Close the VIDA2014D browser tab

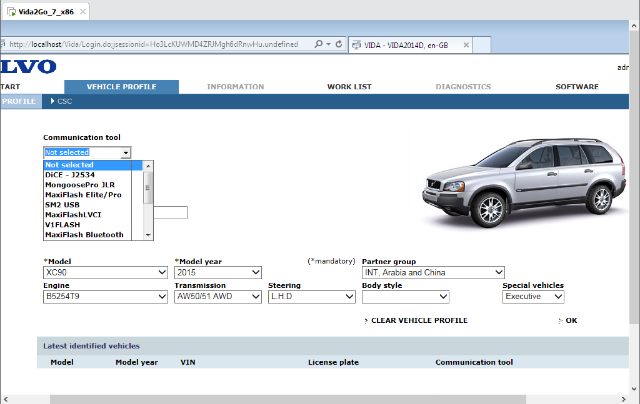point(466,45)
